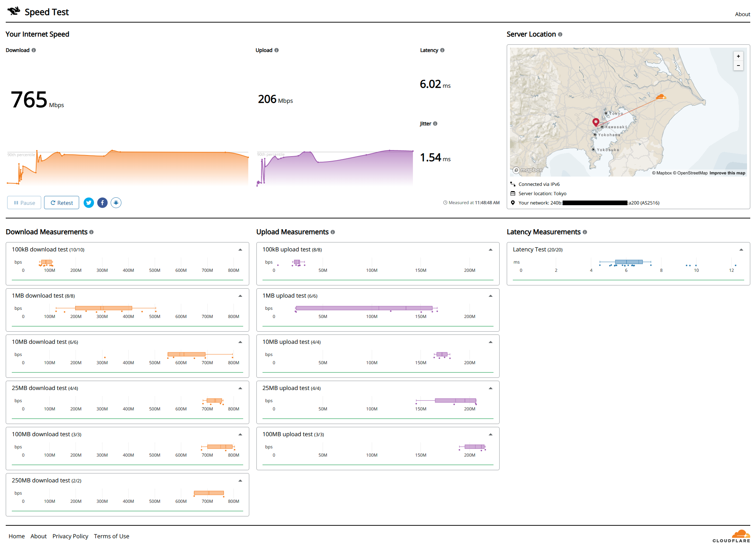Collapse the 100kB upload test panel
Viewport: 756px width, 549px height.
point(491,250)
